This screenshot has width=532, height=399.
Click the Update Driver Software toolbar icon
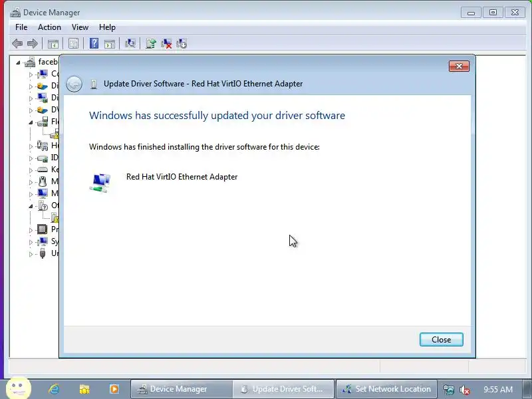click(x=151, y=43)
